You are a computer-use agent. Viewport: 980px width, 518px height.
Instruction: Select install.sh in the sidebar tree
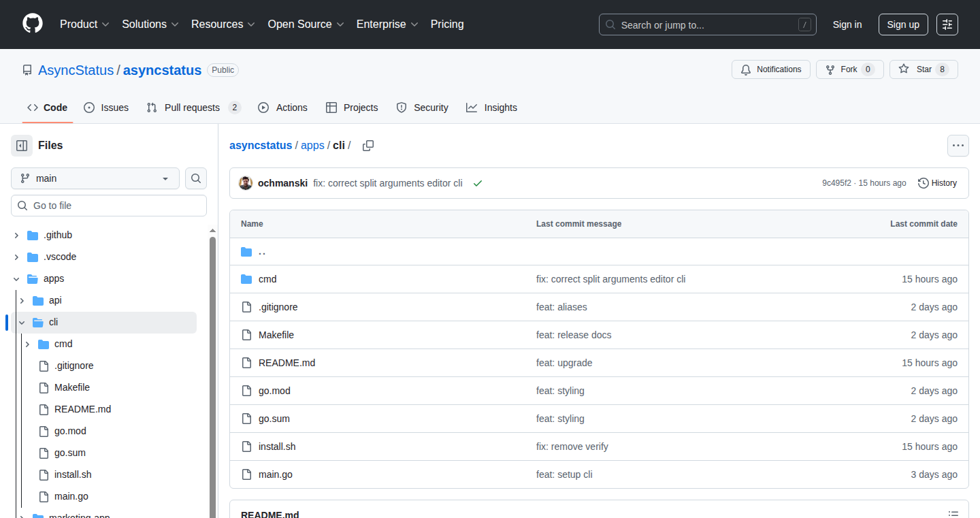pyautogui.click(x=73, y=475)
